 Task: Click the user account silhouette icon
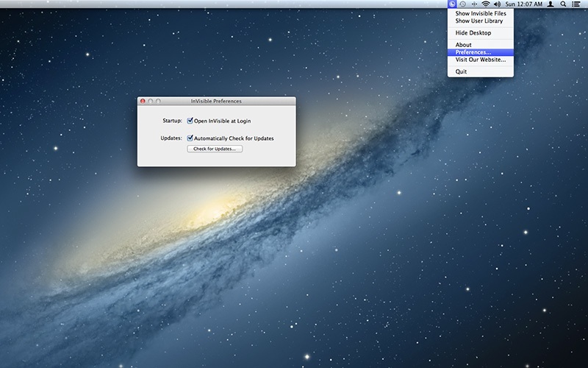(x=550, y=4)
